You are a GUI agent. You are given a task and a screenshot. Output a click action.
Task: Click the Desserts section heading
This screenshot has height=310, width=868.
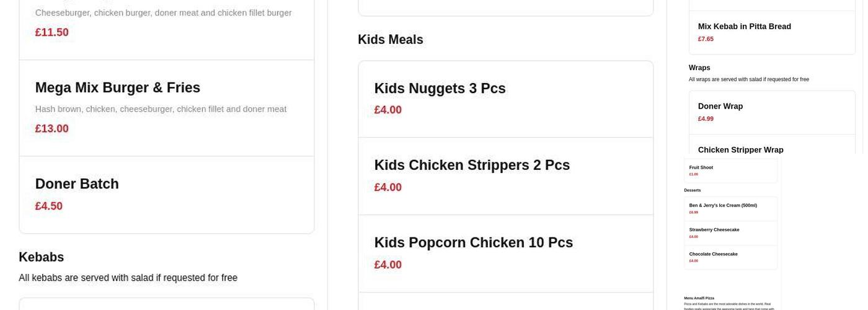pos(692,190)
